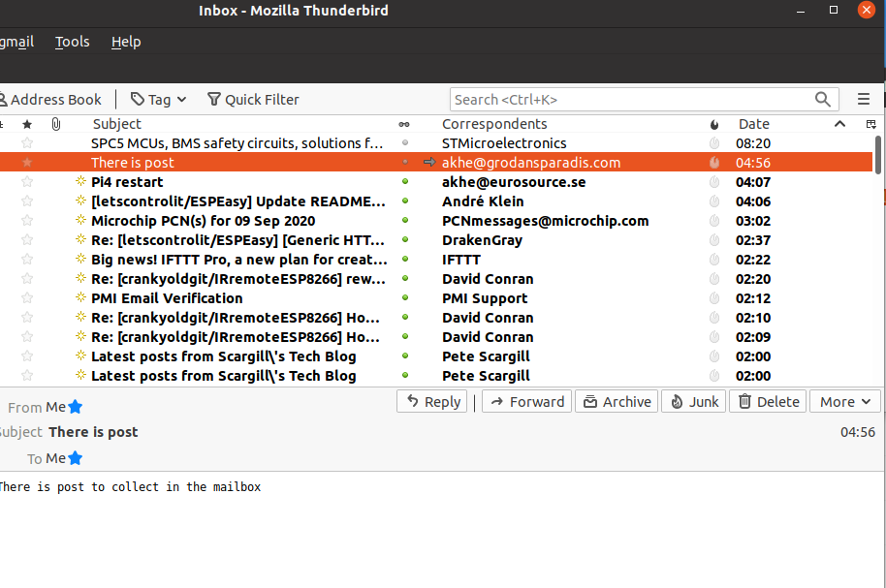Mark DrakenGray message as junk
The width and height of the screenshot is (886, 588).
(x=714, y=240)
